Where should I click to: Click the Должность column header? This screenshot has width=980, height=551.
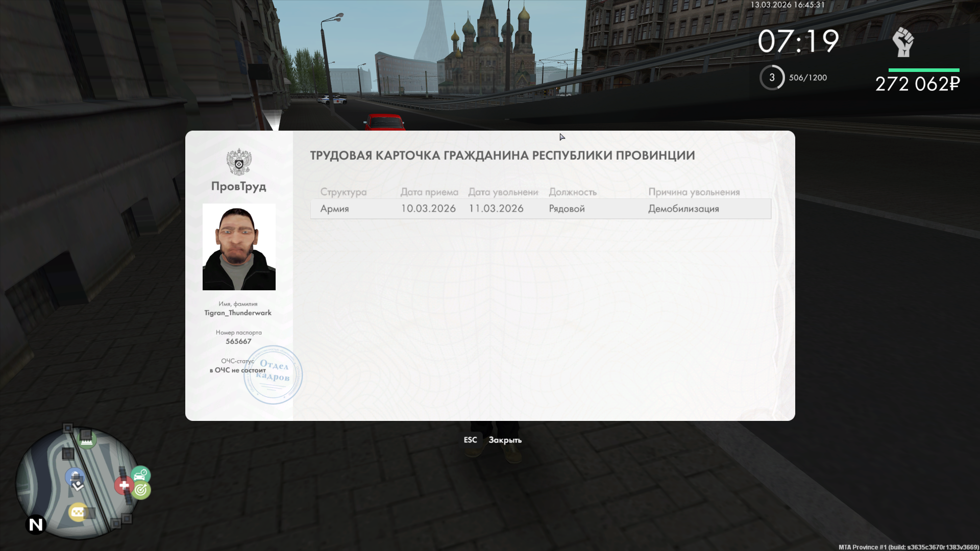[x=572, y=192]
